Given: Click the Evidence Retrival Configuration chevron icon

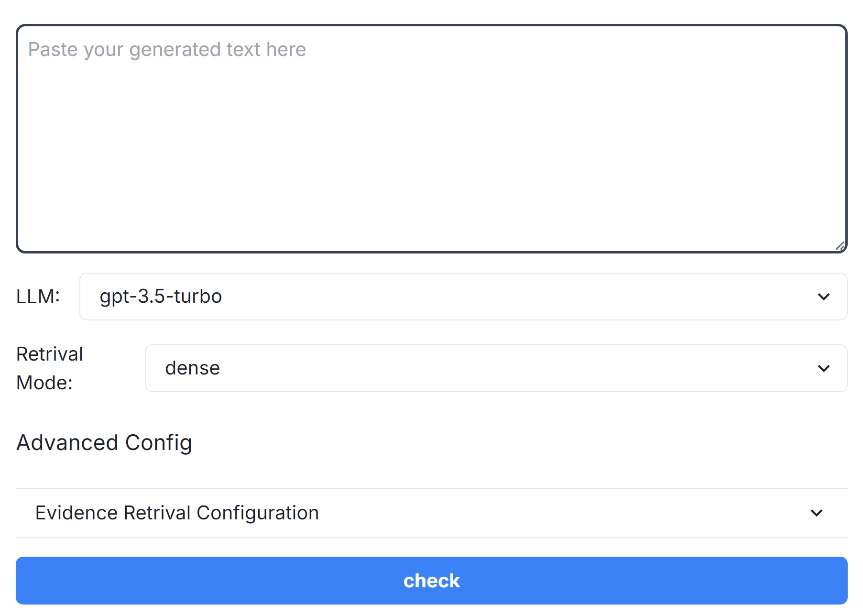Looking at the screenshot, I should coord(817,513).
